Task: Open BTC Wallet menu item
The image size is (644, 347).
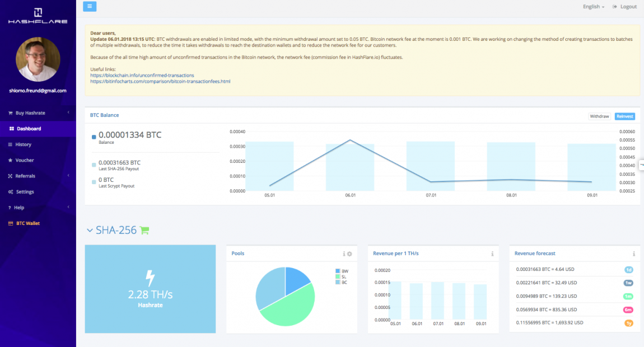Action: (x=38, y=223)
